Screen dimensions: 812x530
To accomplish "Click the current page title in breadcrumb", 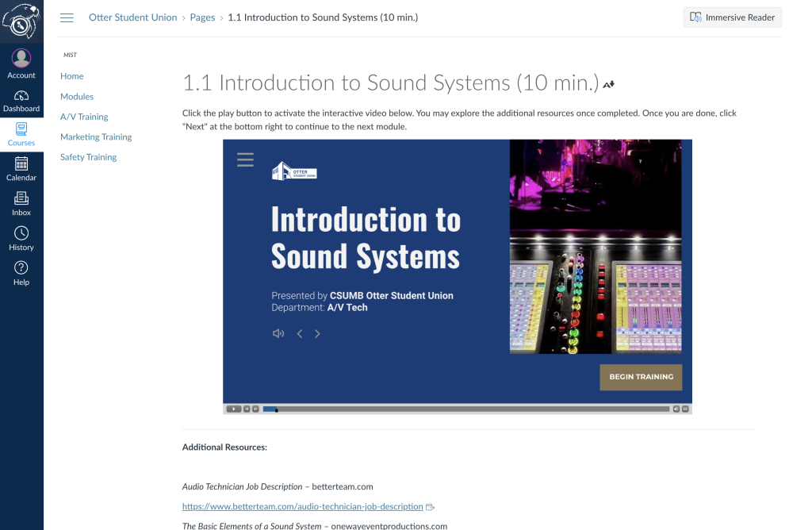I will [323, 17].
